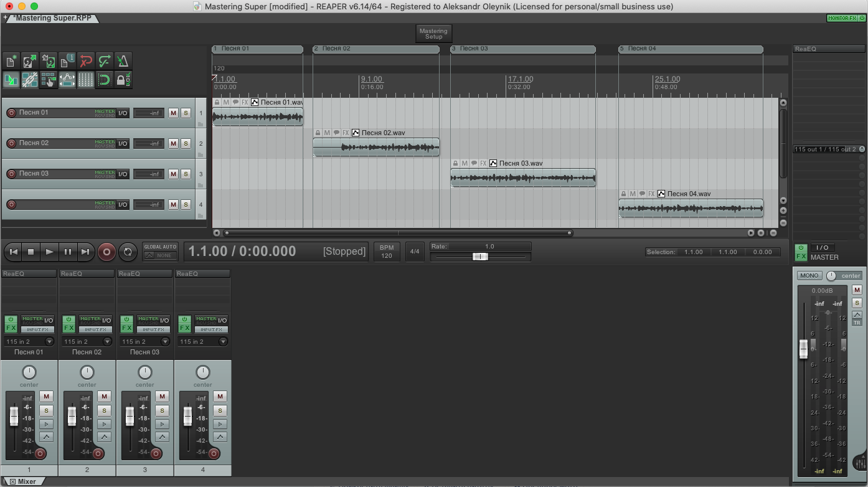
Task: Toggle FX bypass on mixer channel Песня 01
Action: 11,319
